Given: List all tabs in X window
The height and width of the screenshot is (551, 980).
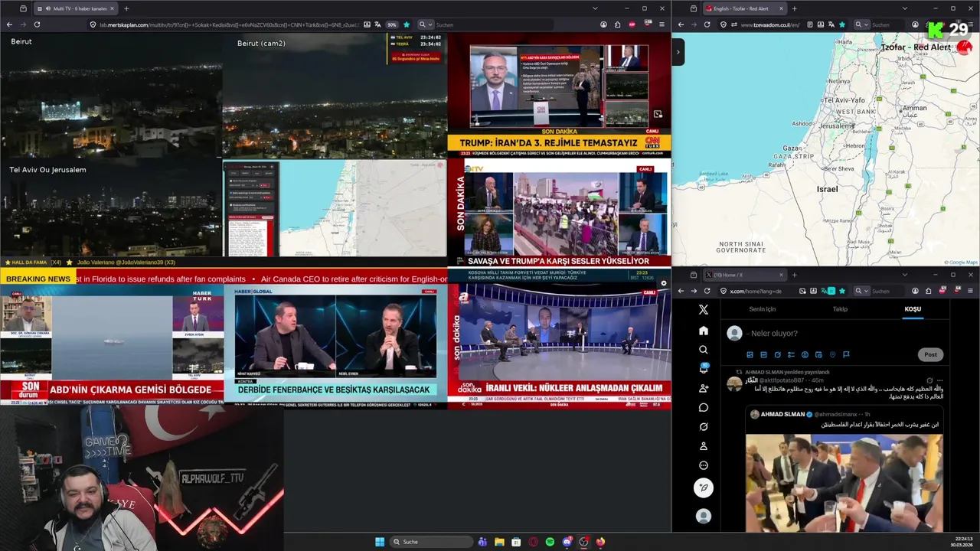Looking at the screenshot, I should click(x=904, y=275).
